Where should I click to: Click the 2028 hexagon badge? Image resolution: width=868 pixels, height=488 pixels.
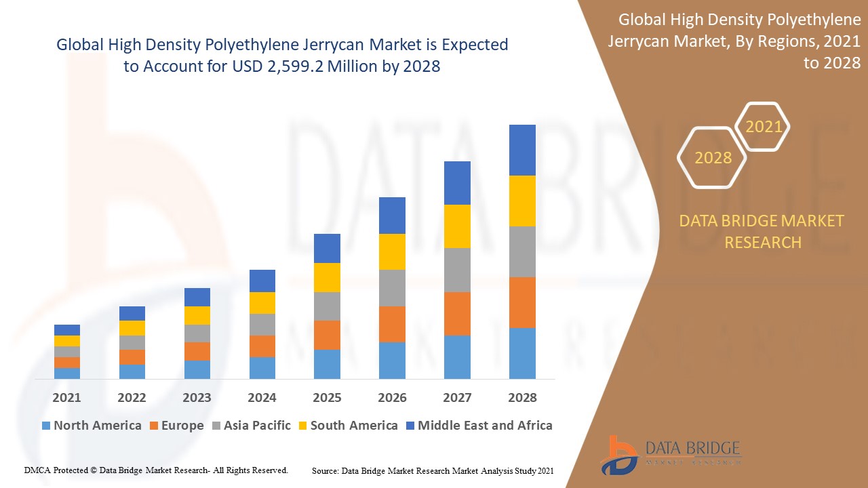(x=712, y=158)
